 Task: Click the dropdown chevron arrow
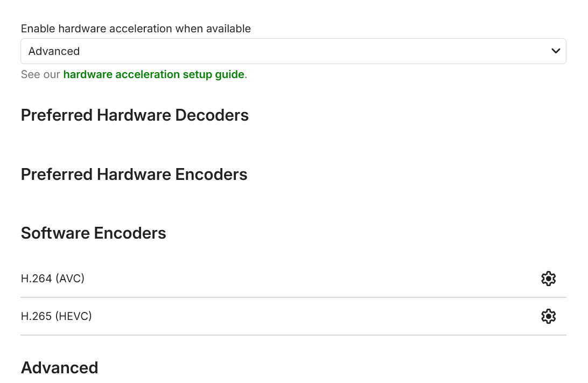point(556,51)
